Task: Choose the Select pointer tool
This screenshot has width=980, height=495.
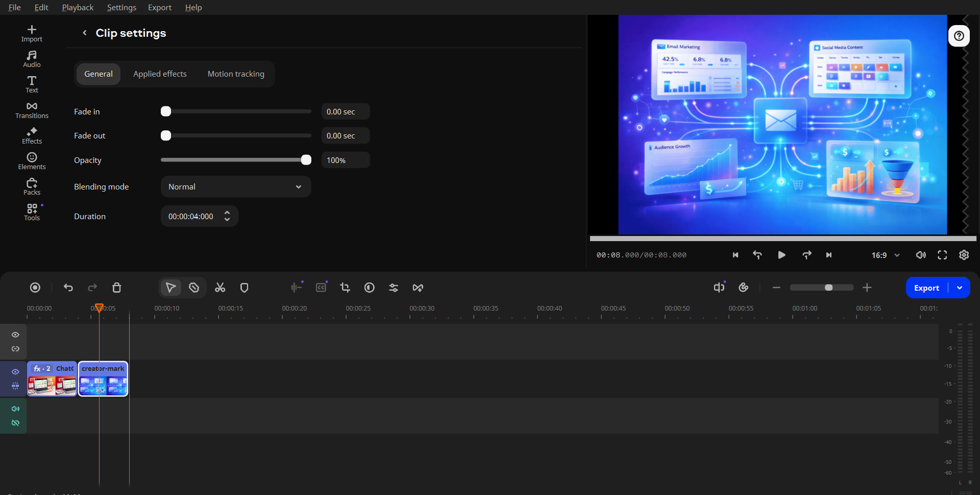Action: point(171,288)
